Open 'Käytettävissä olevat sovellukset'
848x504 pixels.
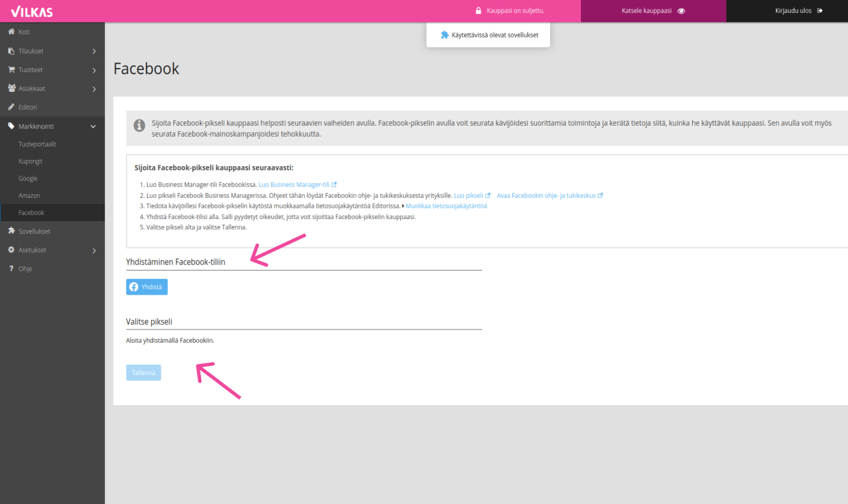[x=488, y=35]
